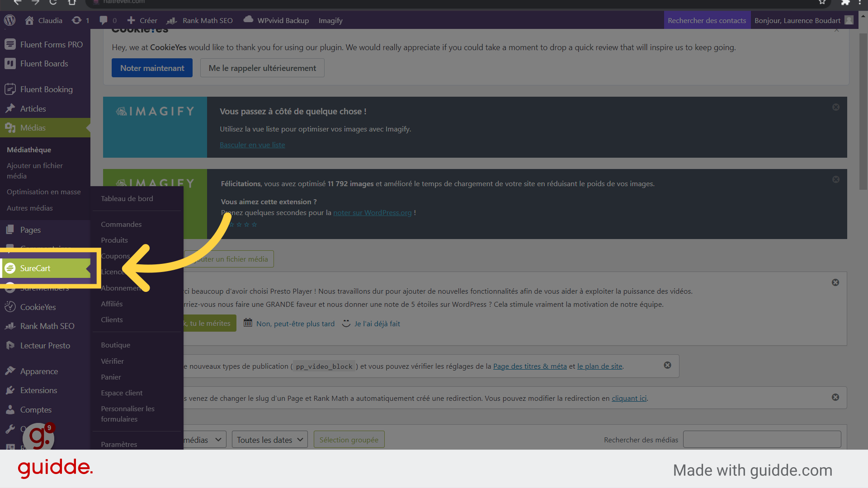Open SureCart Affiliés submenu
This screenshot has height=488, width=868.
tap(112, 304)
